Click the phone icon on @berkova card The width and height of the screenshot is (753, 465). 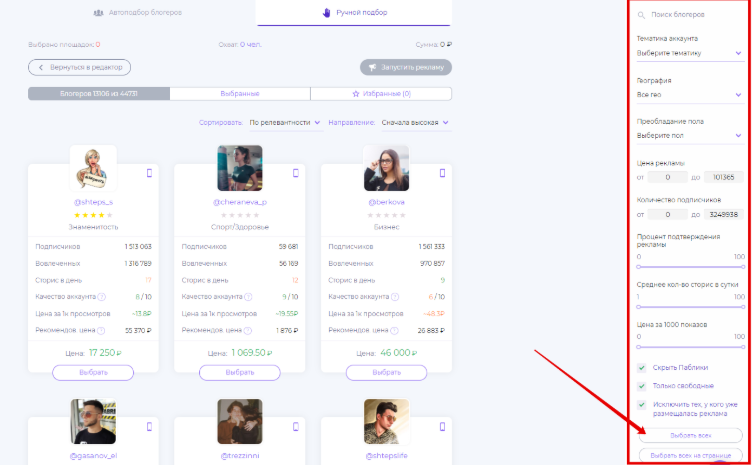coord(442,173)
